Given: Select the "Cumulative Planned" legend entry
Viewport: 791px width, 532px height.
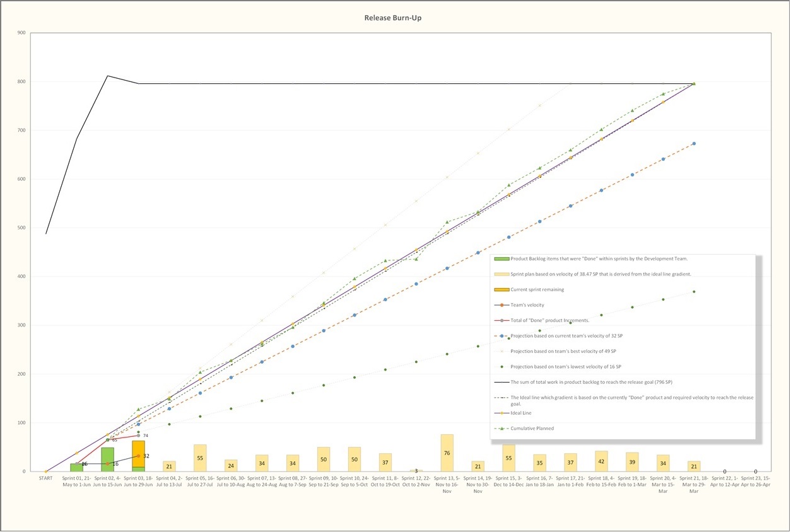Looking at the screenshot, I should [532, 429].
